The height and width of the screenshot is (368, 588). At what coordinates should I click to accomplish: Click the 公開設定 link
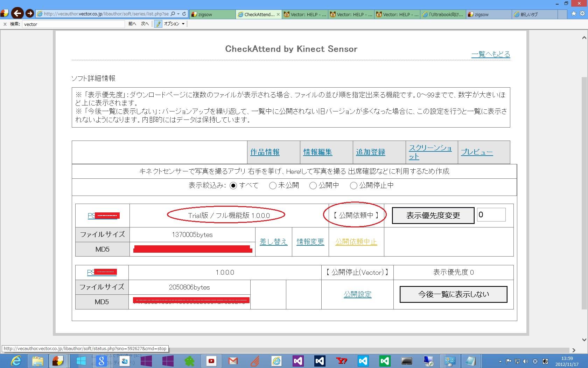(357, 294)
